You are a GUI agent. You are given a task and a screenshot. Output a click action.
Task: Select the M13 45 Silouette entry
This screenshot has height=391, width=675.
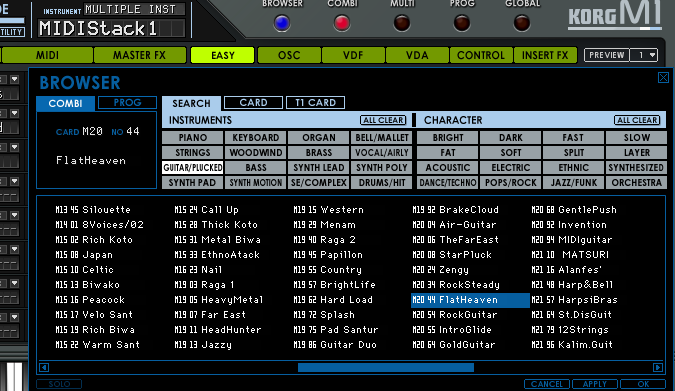pyautogui.click(x=93, y=210)
